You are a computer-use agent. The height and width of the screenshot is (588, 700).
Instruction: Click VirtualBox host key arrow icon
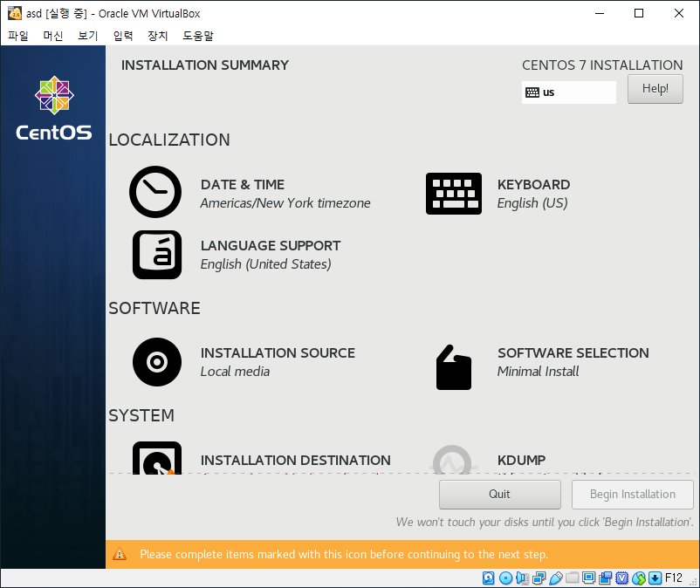tap(655, 578)
